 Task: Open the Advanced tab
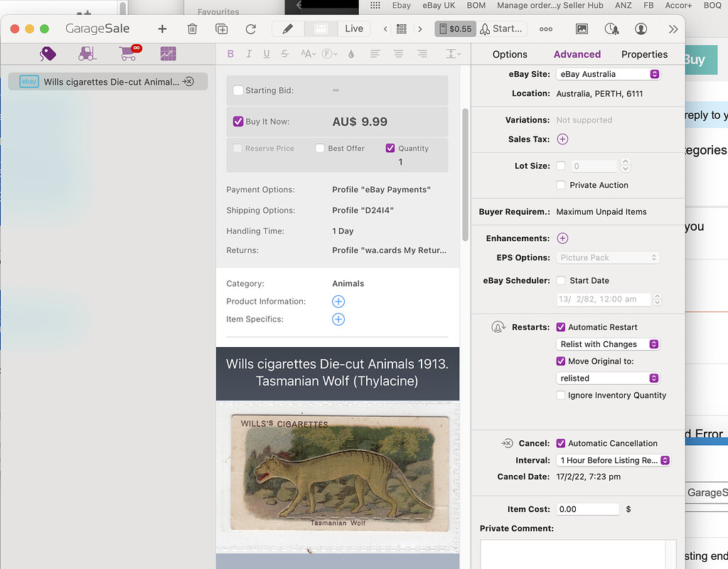577,54
